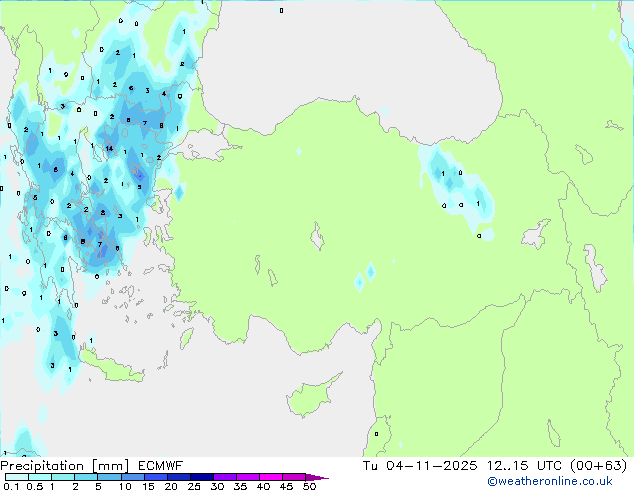Image resolution: width=634 pixels, height=490 pixels.
Task: Select the '0.5' legend scale label
Action: (35, 486)
